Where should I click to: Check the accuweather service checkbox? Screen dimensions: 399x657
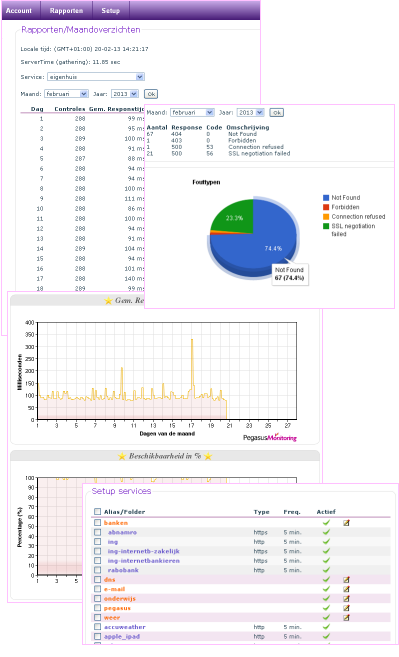(x=98, y=627)
